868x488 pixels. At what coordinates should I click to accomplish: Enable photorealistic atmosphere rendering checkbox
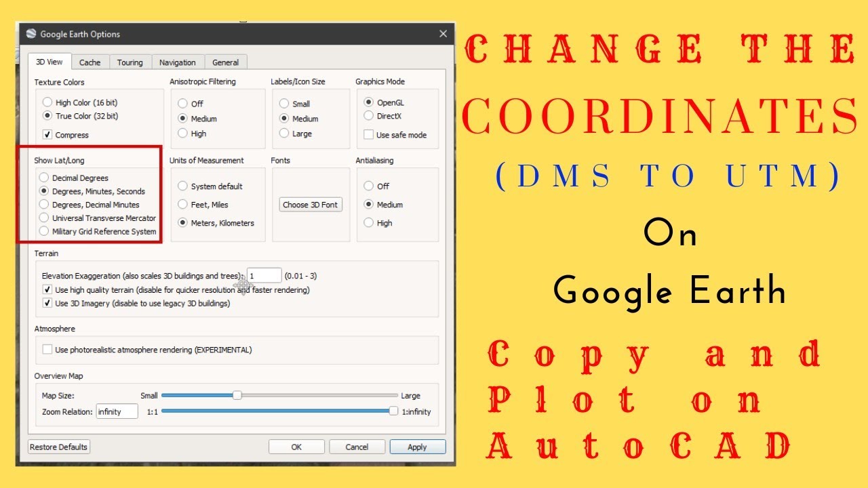point(47,350)
